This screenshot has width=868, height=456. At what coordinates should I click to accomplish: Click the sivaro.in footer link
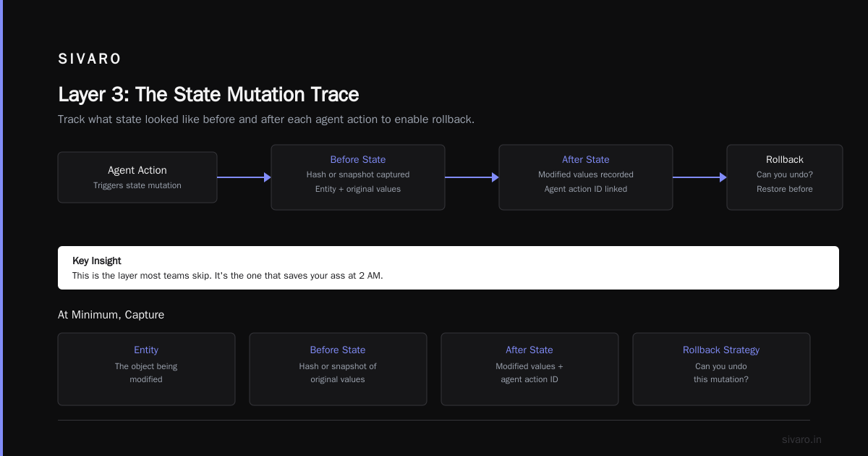coord(801,439)
